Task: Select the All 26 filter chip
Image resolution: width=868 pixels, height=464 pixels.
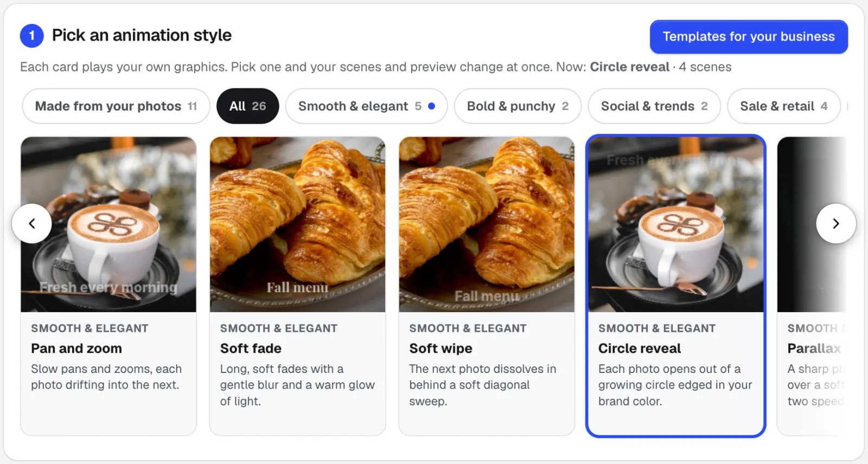Action: click(x=247, y=106)
